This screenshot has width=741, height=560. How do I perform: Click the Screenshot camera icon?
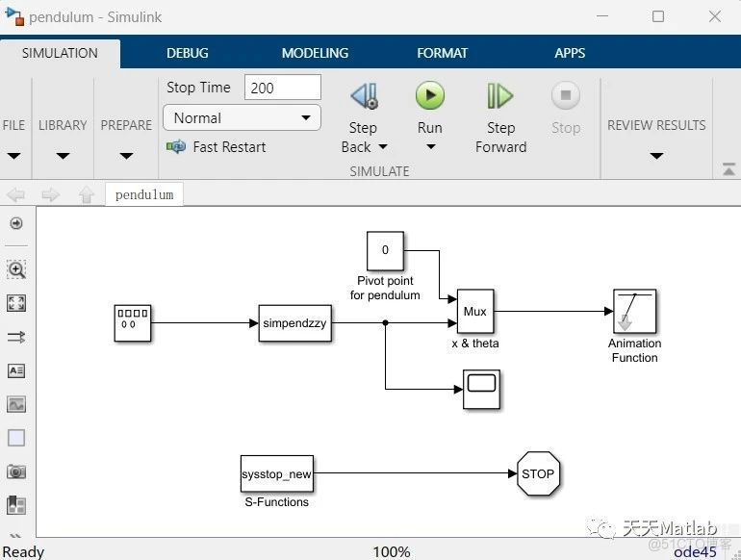pos(16,471)
